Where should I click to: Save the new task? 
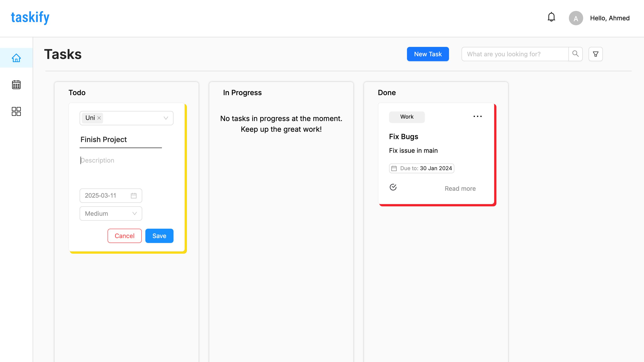(x=159, y=236)
